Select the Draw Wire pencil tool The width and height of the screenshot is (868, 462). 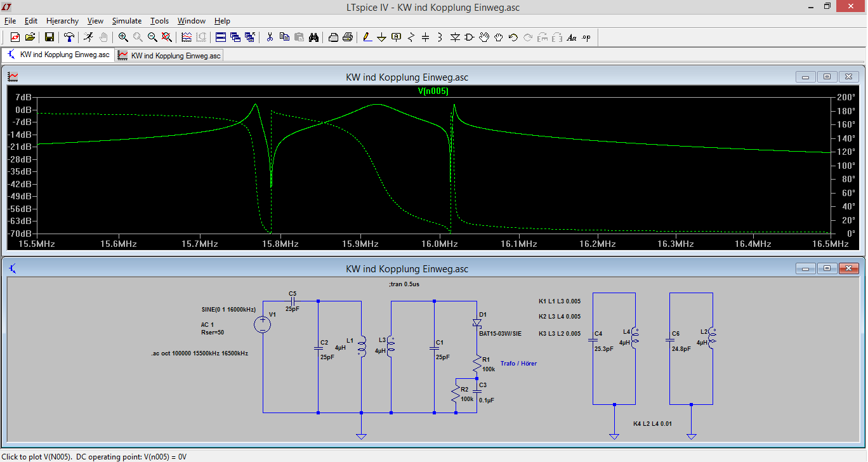point(367,37)
